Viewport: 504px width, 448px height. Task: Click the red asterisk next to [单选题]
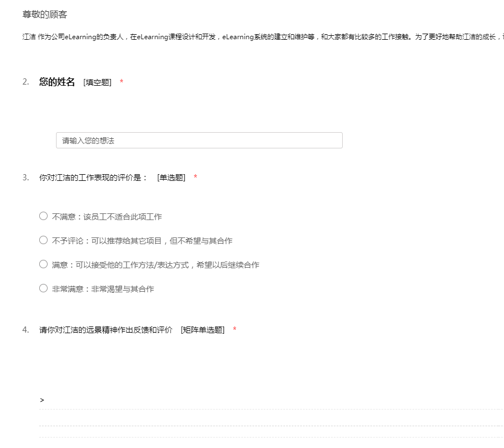195,178
